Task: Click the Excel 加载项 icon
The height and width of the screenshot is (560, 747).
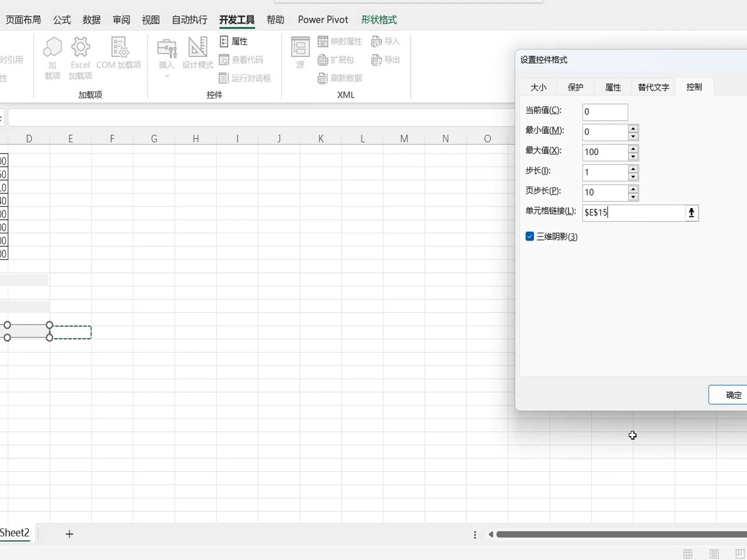Action: [x=80, y=57]
